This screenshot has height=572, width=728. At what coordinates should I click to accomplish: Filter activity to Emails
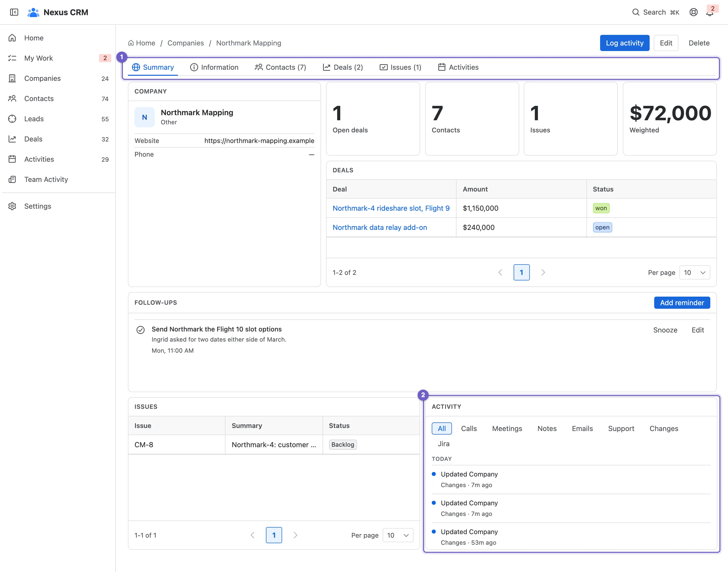click(x=582, y=428)
